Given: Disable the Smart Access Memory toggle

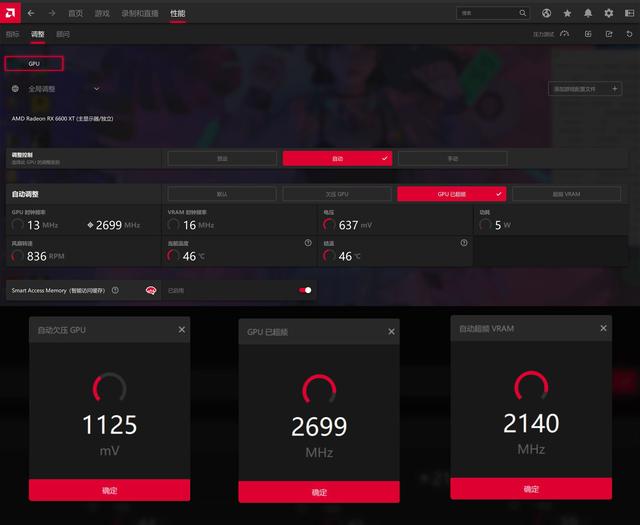Looking at the screenshot, I should click(305, 290).
